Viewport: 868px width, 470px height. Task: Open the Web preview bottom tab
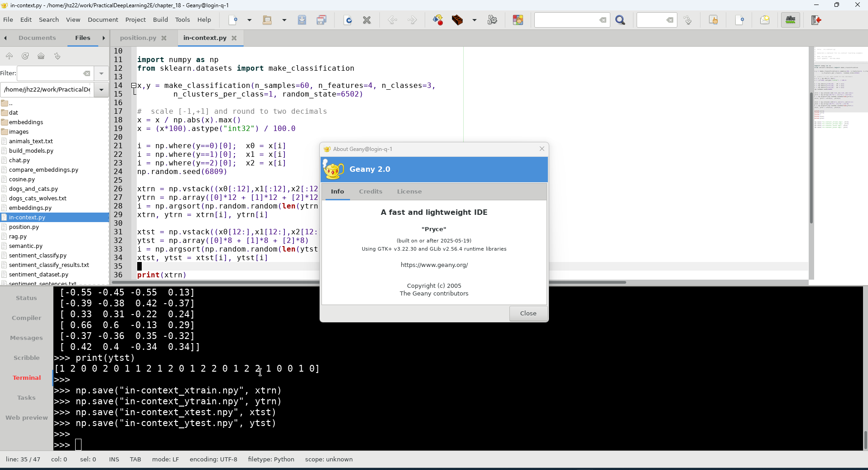pos(26,418)
